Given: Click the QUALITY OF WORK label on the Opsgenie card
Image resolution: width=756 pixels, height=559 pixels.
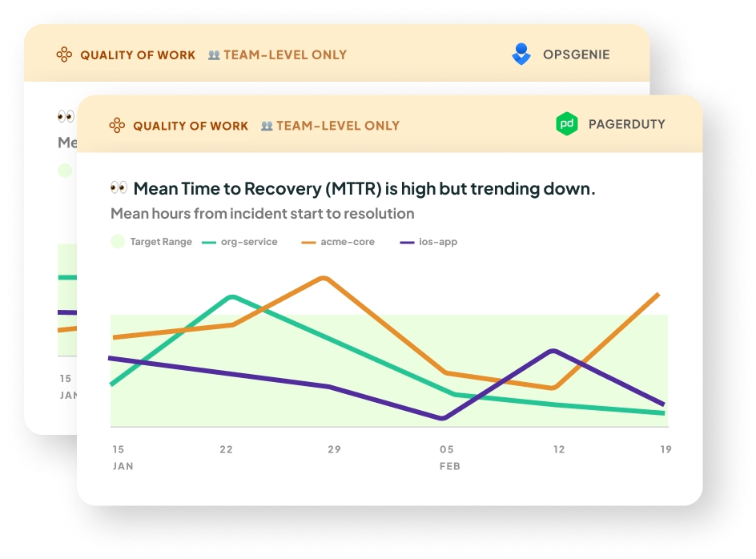Looking at the screenshot, I should click(x=137, y=55).
